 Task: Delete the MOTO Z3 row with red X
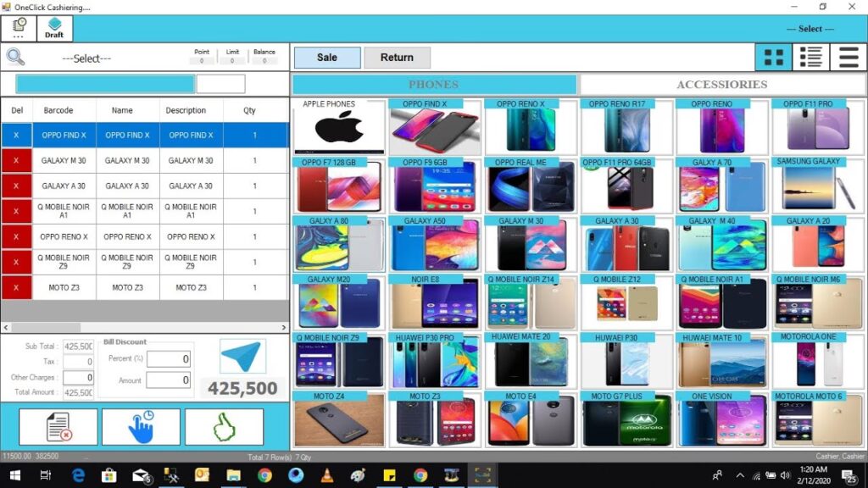[x=16, y=287]
